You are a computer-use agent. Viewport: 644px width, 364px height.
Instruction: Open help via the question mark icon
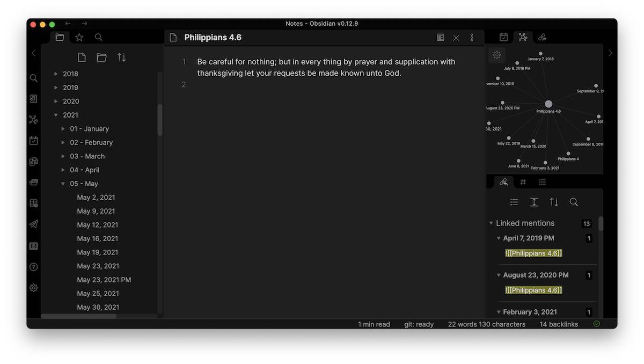[x=33, y=267]
